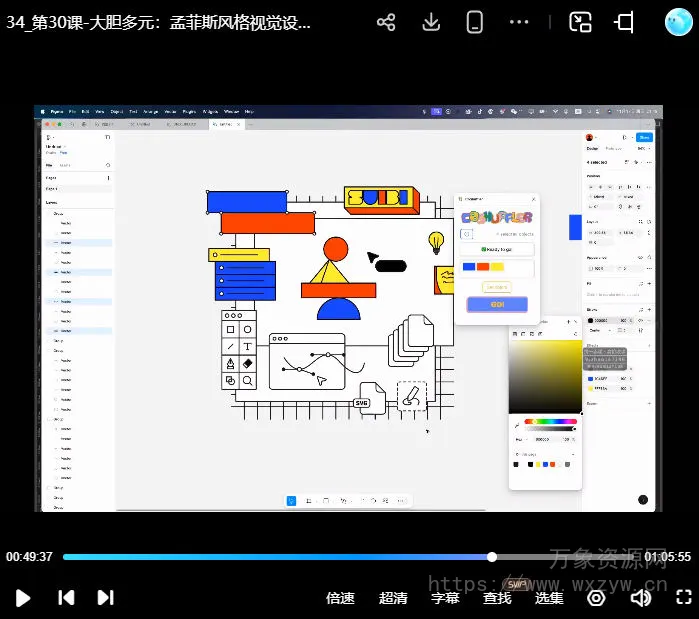Viewport: 699px width, 619px height.
Task: Click the hue rainbow slider in color picker
Action: pyautogui.click(x=550, y=421)
